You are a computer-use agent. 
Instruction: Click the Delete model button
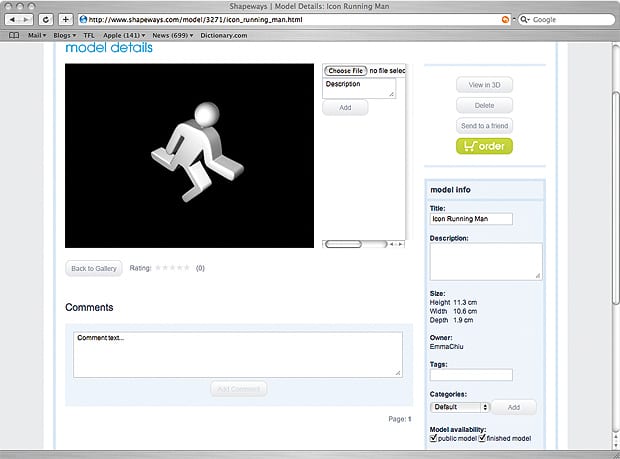pos(484,105)
